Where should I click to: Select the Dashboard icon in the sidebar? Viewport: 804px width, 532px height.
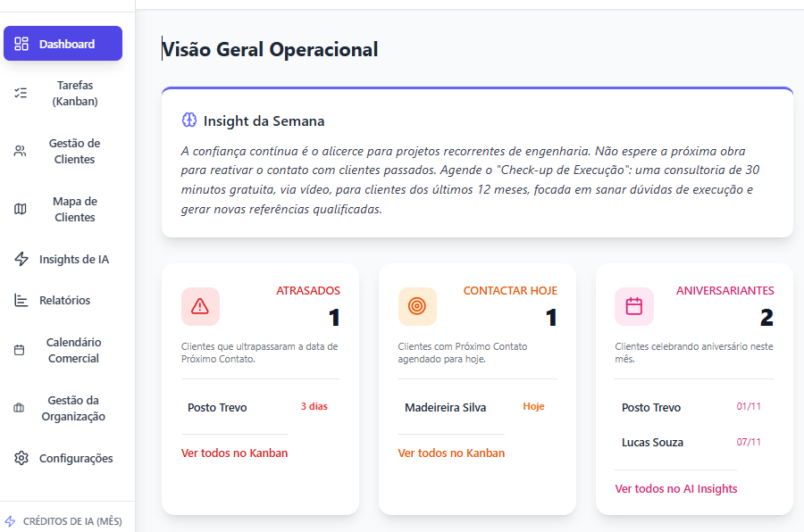[x=20, y=43]
